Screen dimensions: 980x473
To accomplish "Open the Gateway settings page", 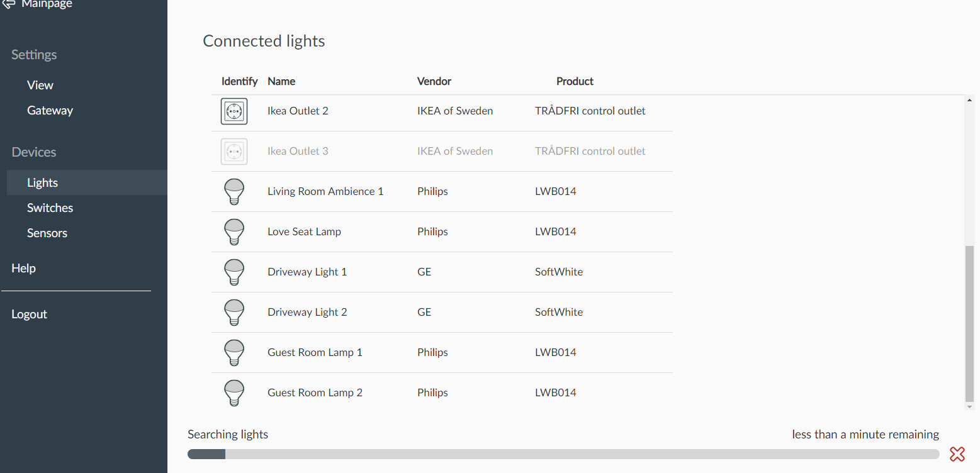I will [x=50, y=110].
